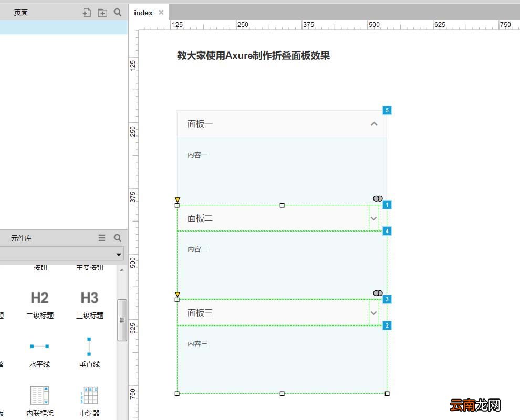520x420 pixels.
Task: Click footnote marker number 3
Action: pyautogui.click(x=387, y=299)
